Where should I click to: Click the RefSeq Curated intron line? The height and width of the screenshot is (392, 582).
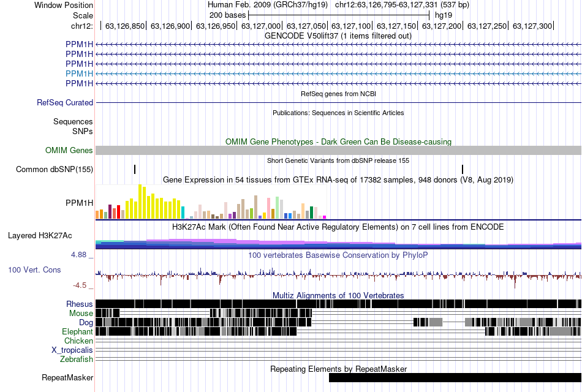tap(339, 102)
